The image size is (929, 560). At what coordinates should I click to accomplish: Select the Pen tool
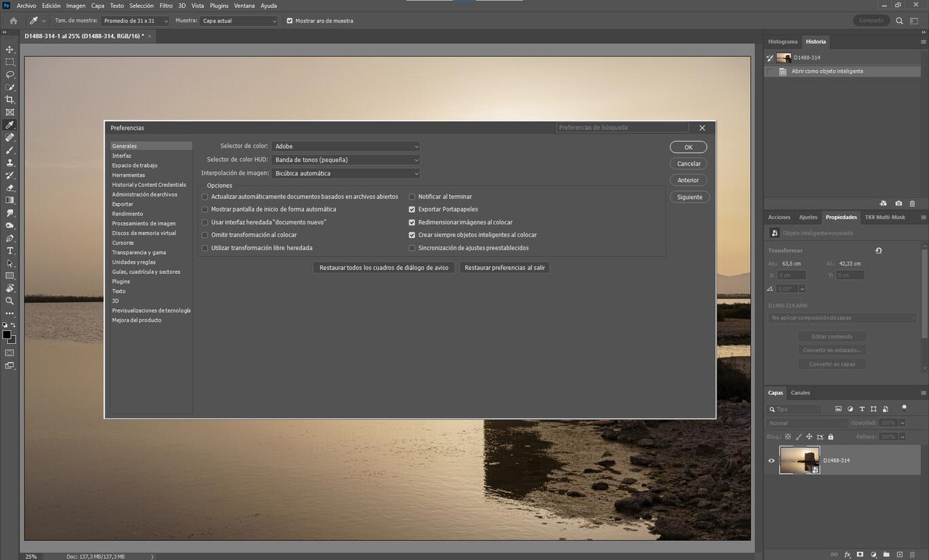(x=10, y=239)
